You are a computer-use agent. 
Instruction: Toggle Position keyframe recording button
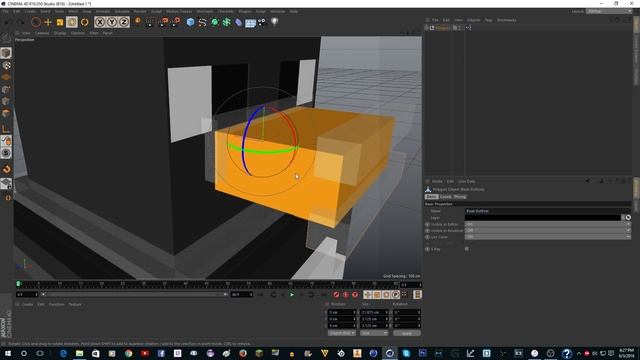368,294
